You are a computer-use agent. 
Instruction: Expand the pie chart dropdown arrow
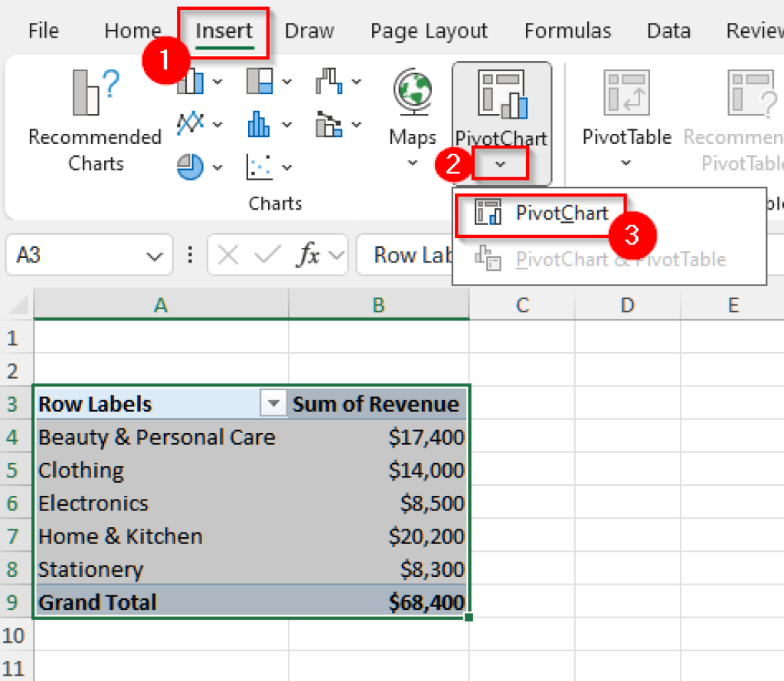click(217, 167)
